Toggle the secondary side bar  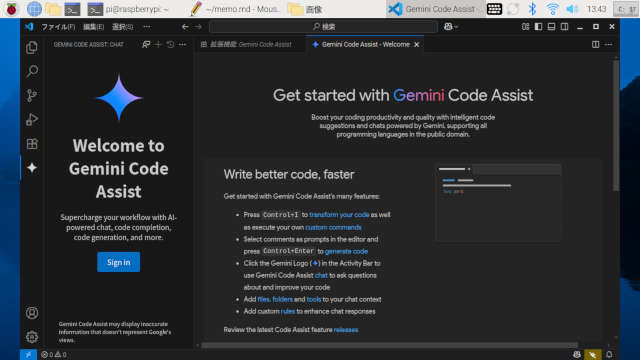click(x=564, y=27)
